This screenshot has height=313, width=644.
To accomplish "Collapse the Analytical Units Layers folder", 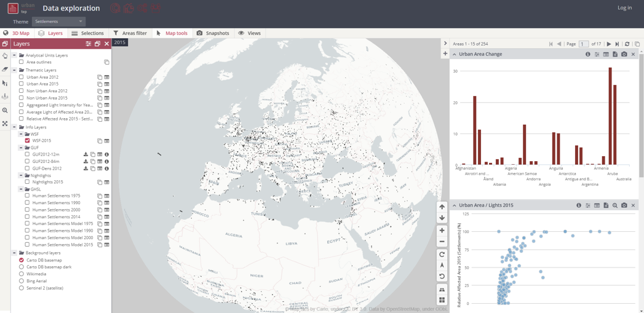I will 14,55.
